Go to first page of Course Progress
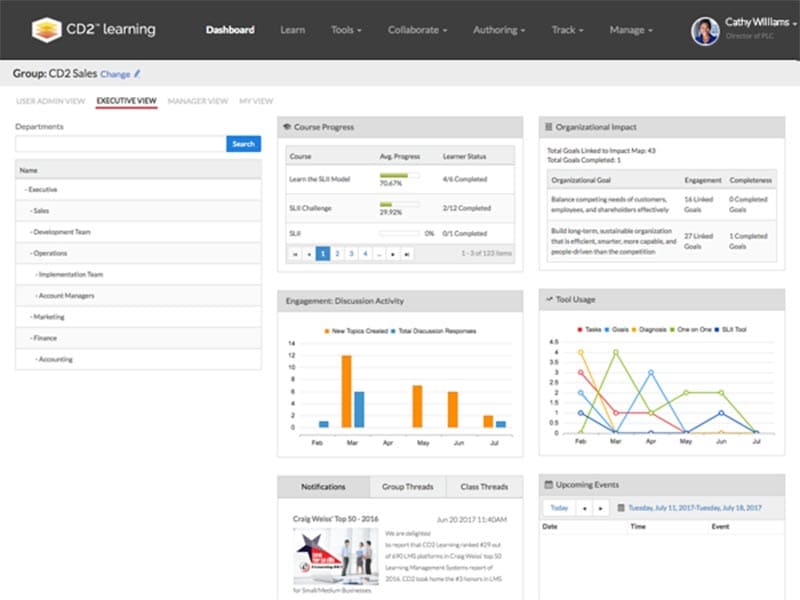Image resolution: width=800 pixels, height=600 pixels. pyautogui.click(x=295, y=254)
